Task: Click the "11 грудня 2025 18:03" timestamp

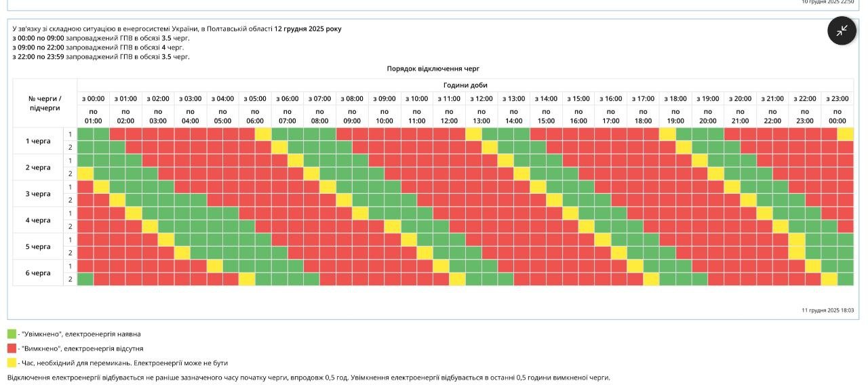Action: click(x=827, y=310)
